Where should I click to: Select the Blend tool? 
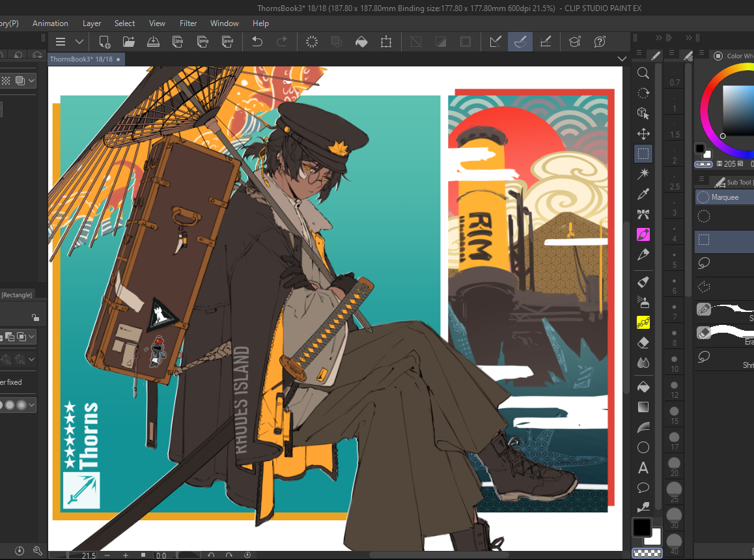tap(643, 363)
